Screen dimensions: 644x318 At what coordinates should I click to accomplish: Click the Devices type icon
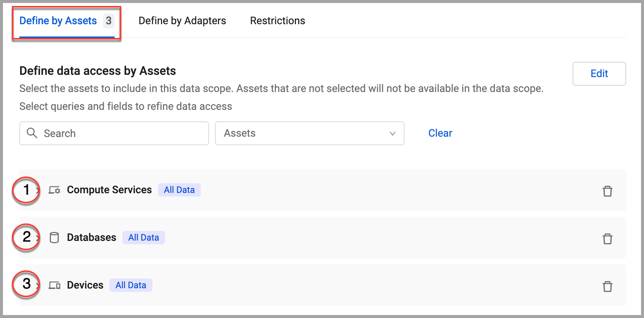(x=54, y=285)
